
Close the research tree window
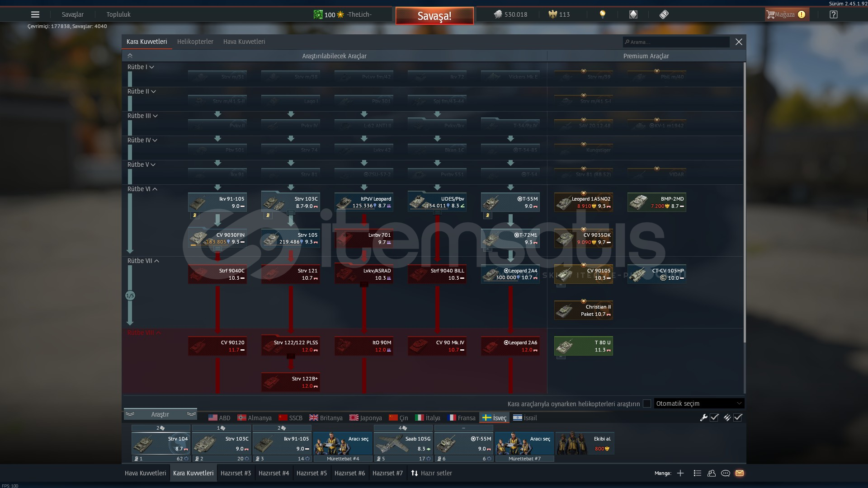(x=739, y=42)
